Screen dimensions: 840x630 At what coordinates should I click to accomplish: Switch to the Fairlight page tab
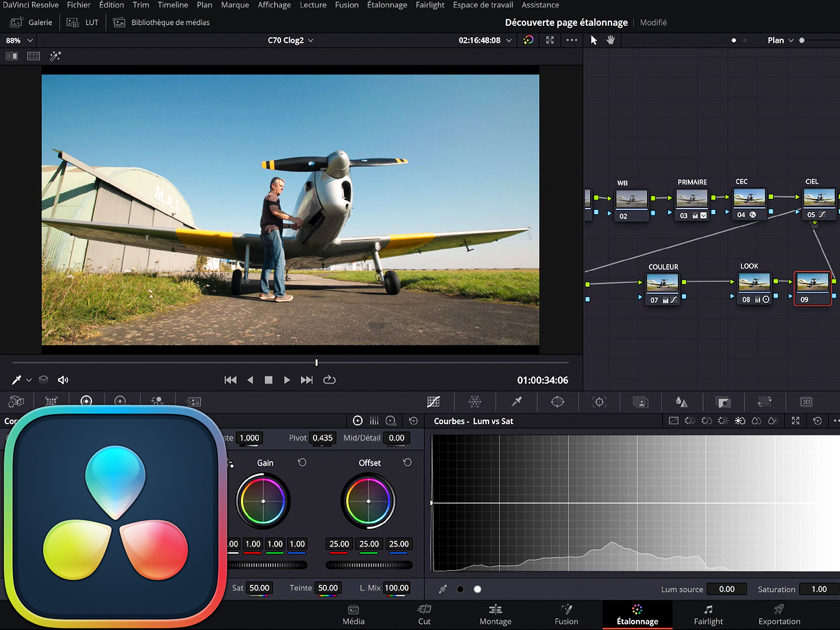click(x=708, y=614)
